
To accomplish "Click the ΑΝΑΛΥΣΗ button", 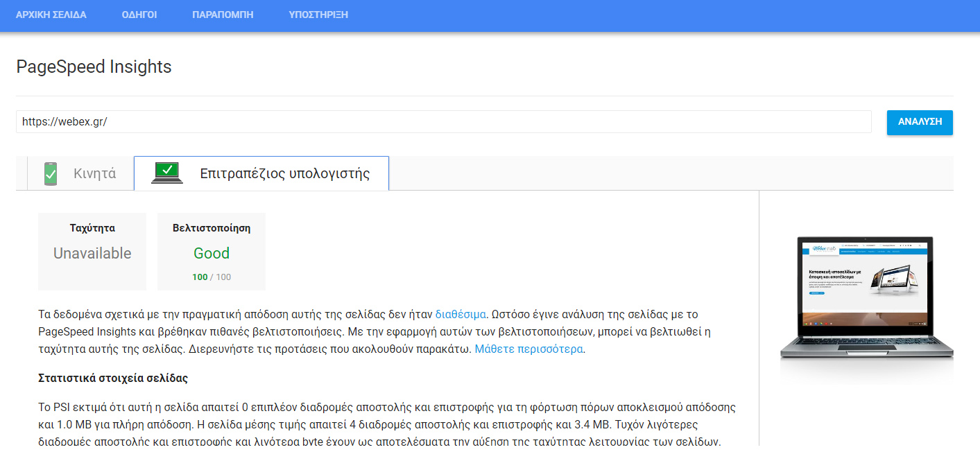I will [920, 121].
